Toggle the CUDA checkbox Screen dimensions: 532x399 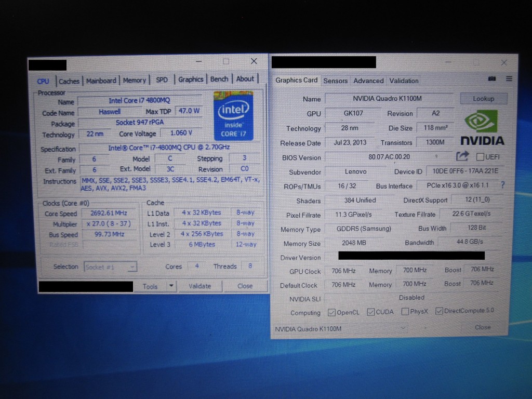(x=371, y=312)
